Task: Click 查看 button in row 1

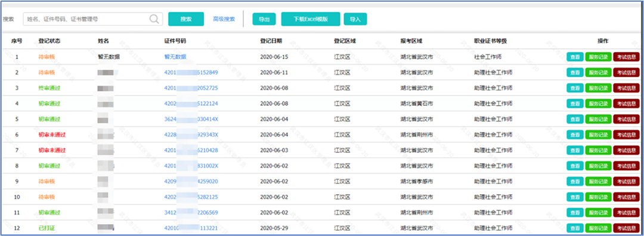Action: point(575,57)
